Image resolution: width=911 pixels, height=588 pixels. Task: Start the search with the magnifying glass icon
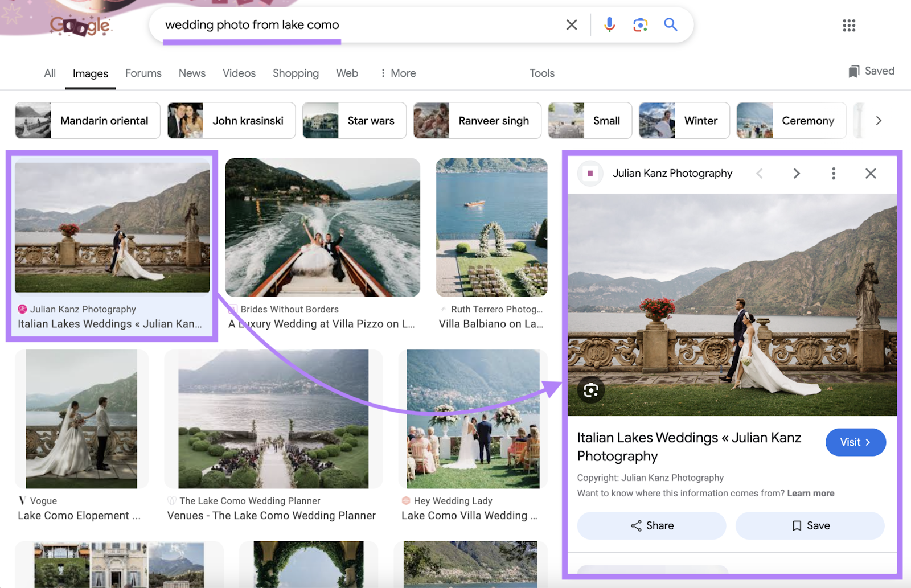[670, 24]
